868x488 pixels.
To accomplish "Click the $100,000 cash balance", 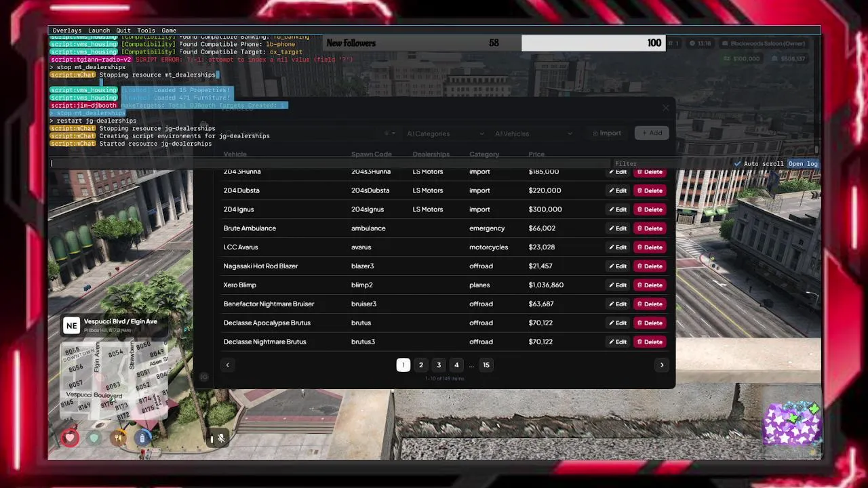I will coord(741,59).
